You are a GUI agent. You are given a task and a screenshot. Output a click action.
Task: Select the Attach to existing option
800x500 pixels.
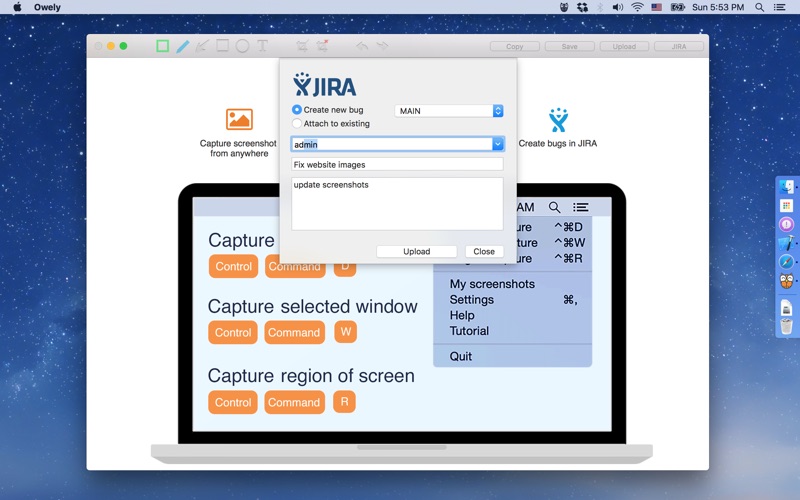click(331, 123)
